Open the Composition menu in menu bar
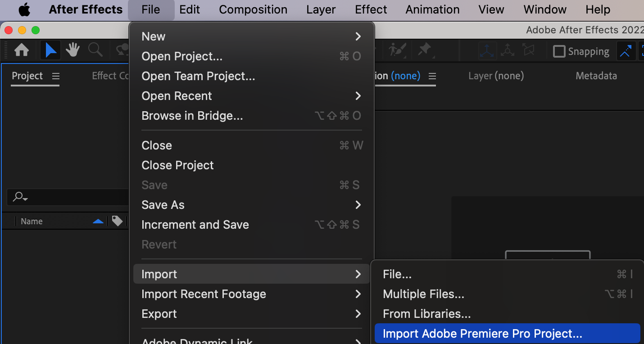Image resolution: width=644 pixels, height=344 pixels. click(x=253, y=9)
